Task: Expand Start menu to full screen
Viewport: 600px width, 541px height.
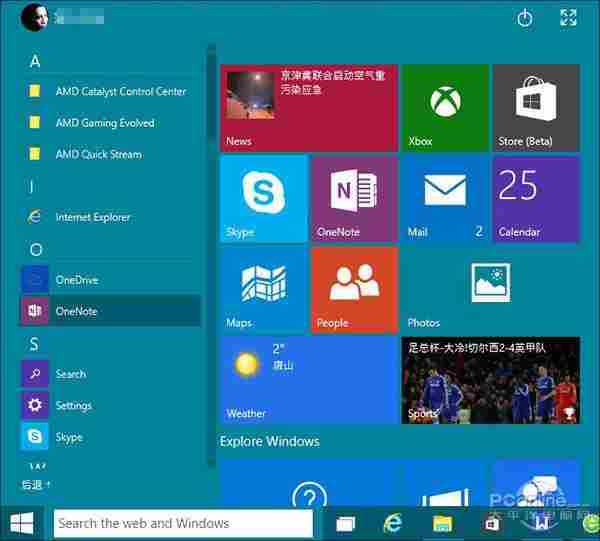Action: (x=568, y=17)
